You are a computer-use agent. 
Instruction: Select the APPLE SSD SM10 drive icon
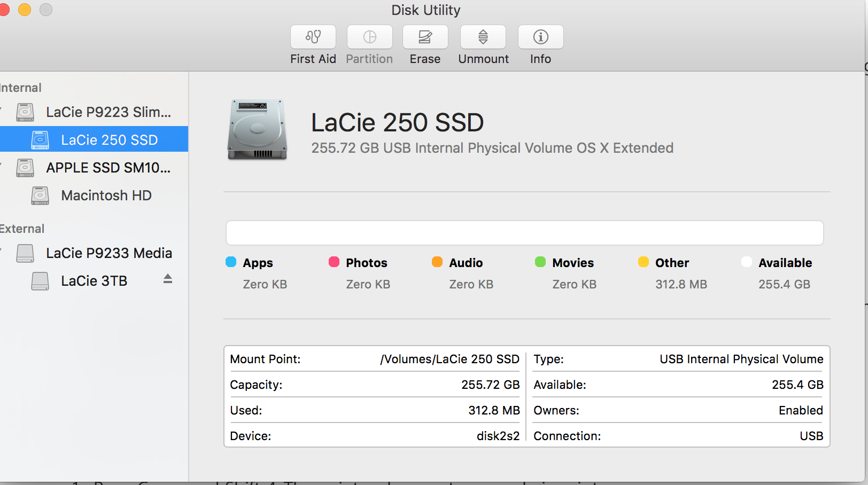click(25, 168)
